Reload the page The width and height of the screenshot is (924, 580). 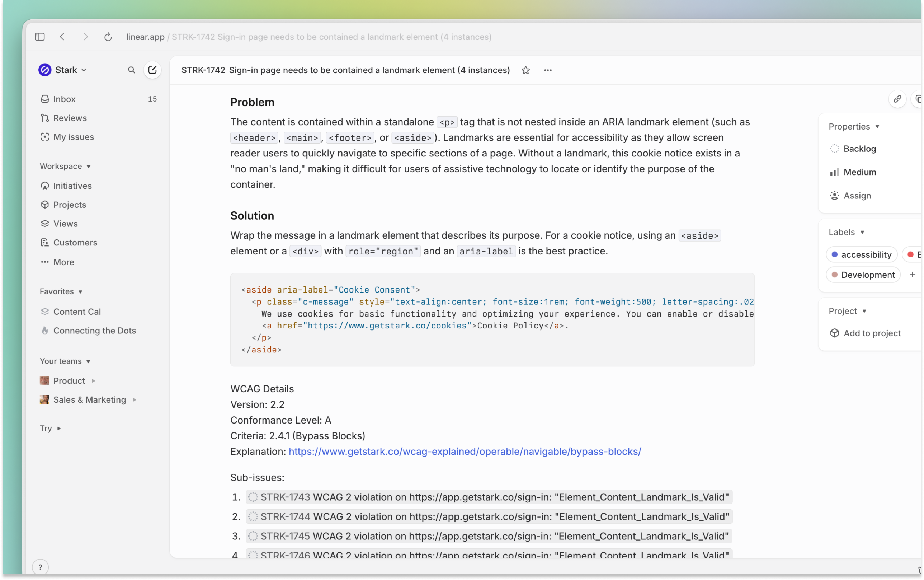point(108,37)
